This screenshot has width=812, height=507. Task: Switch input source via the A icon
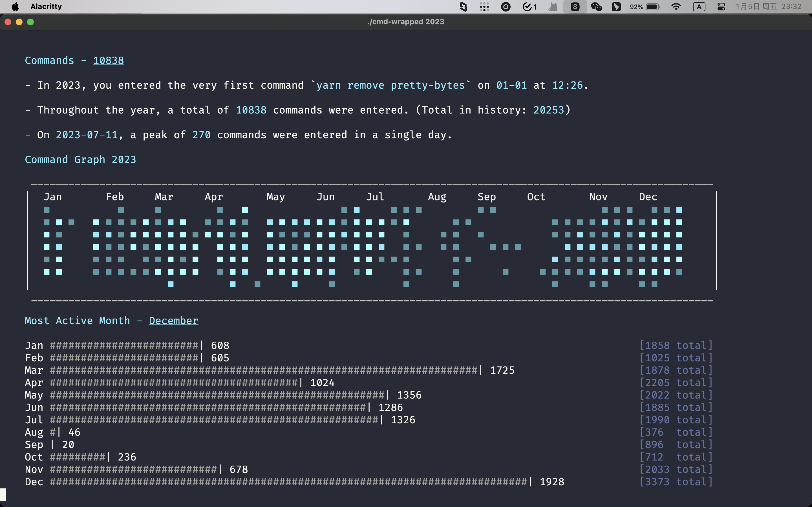tap(699, 7)
